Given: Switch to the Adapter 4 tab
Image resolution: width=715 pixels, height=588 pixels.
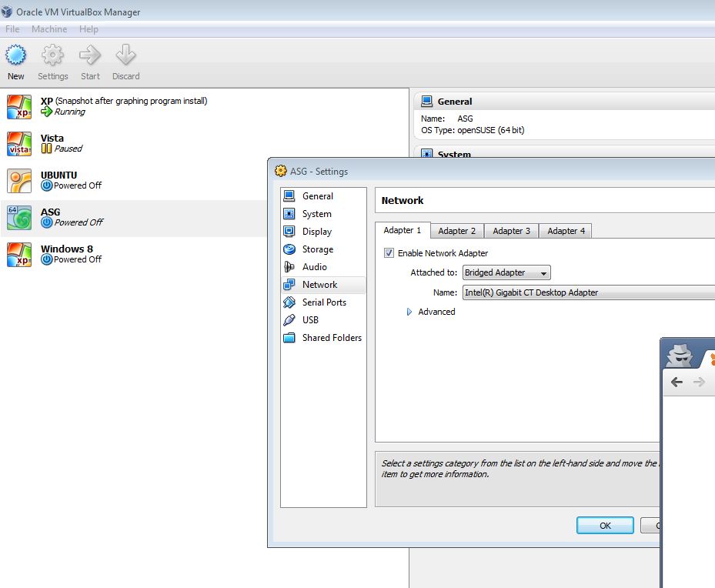Looking at the screenshot, I should (x=566, y=231).
